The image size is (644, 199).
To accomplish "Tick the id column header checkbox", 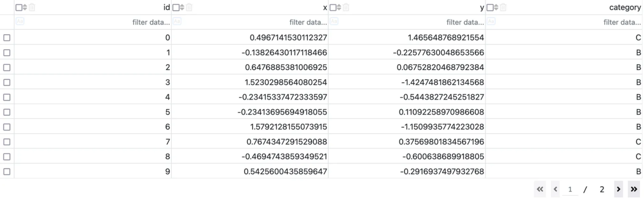I will click(19, 7).
